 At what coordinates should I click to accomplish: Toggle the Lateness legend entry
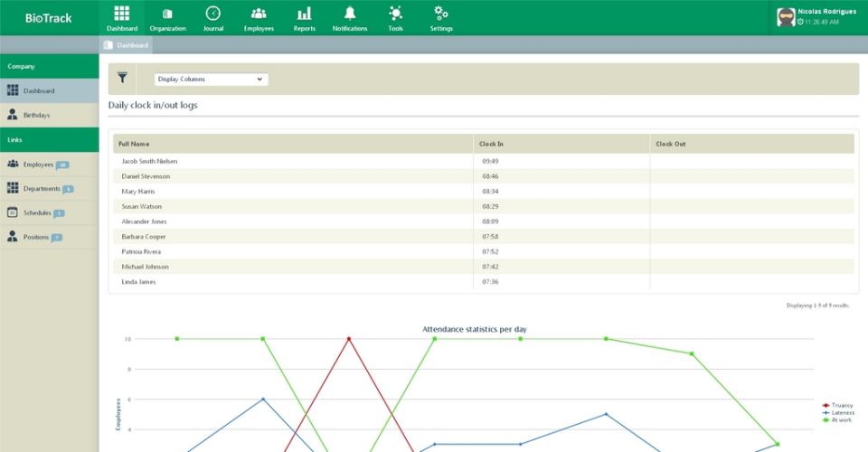click(x=838, y=413)
